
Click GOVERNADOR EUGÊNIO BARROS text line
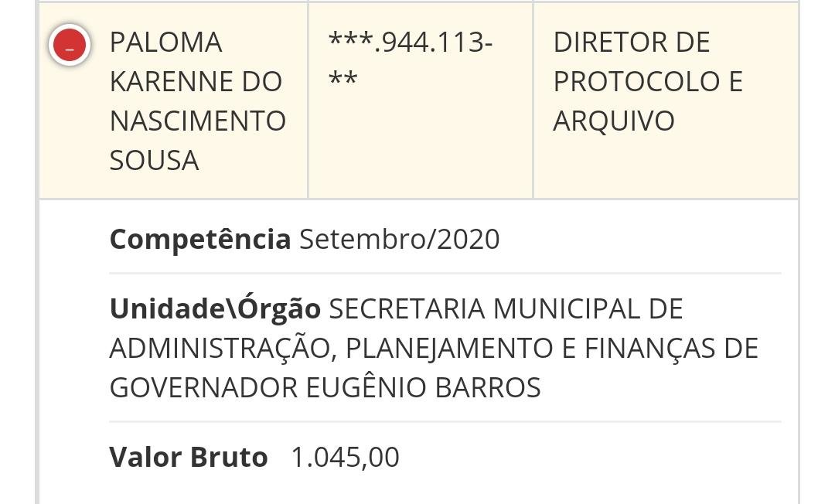pos(325,387)
